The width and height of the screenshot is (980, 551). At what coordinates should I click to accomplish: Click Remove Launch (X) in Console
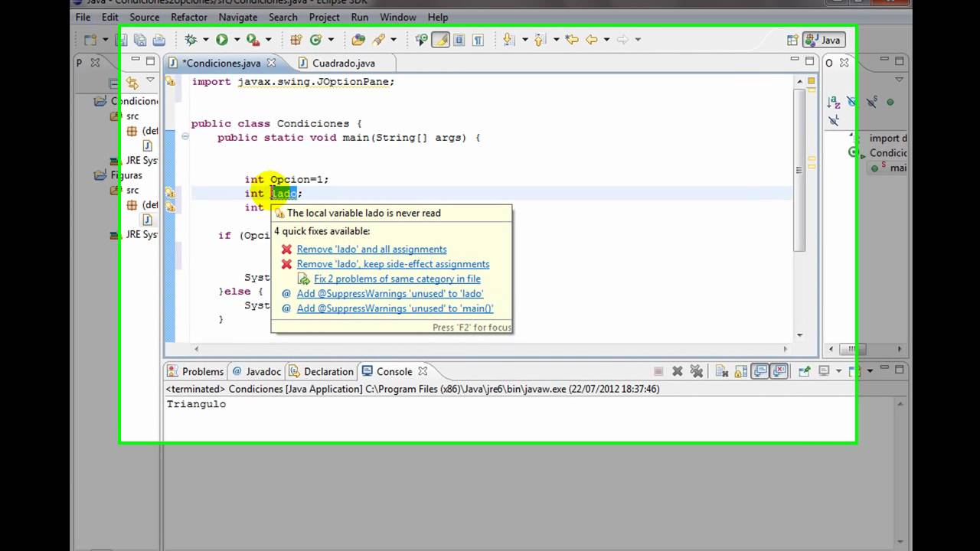[678, 371]
